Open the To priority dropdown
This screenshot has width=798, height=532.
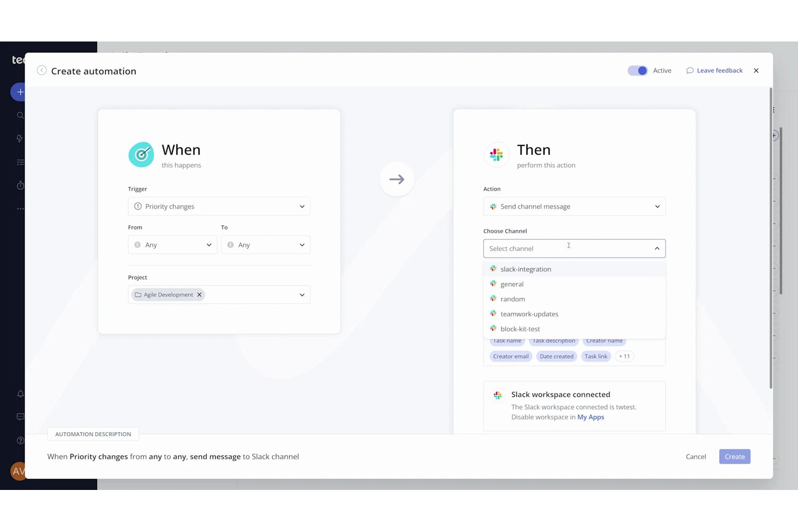[265, 245]
